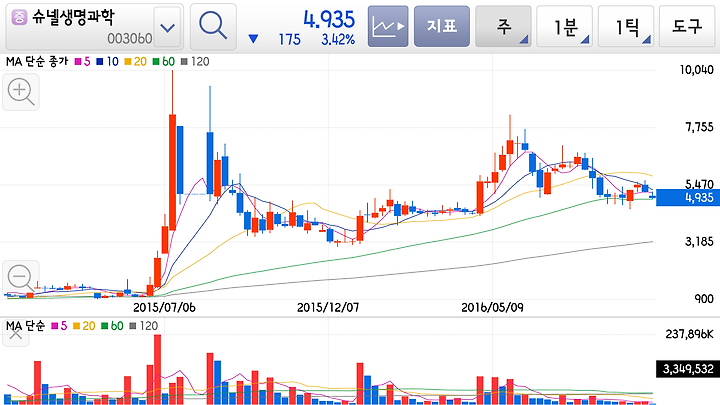Viewport: 720px width, 405px height.
Task: Click the stock name 슈넬생명과학
Action: [73, 17]
